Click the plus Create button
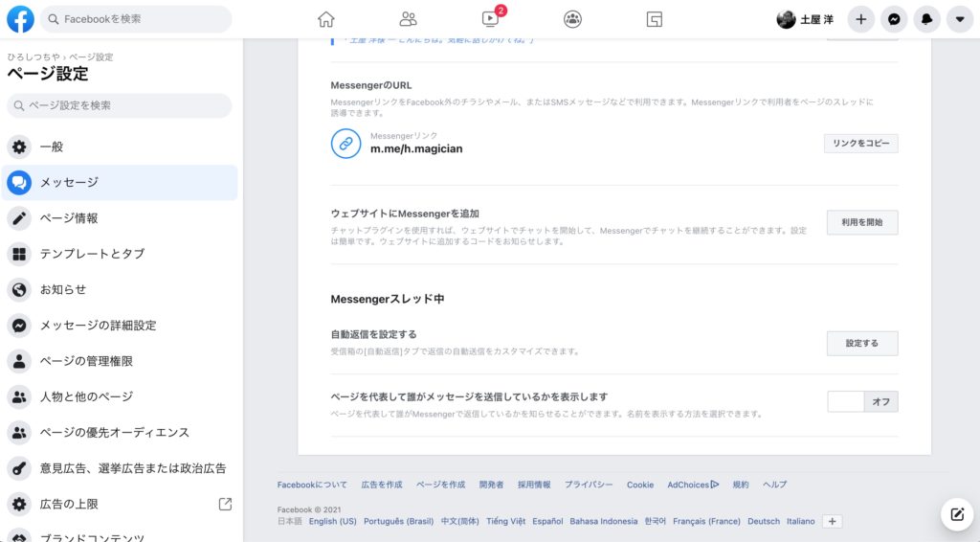This screenshot has width=980, height=542. [860, 19]
